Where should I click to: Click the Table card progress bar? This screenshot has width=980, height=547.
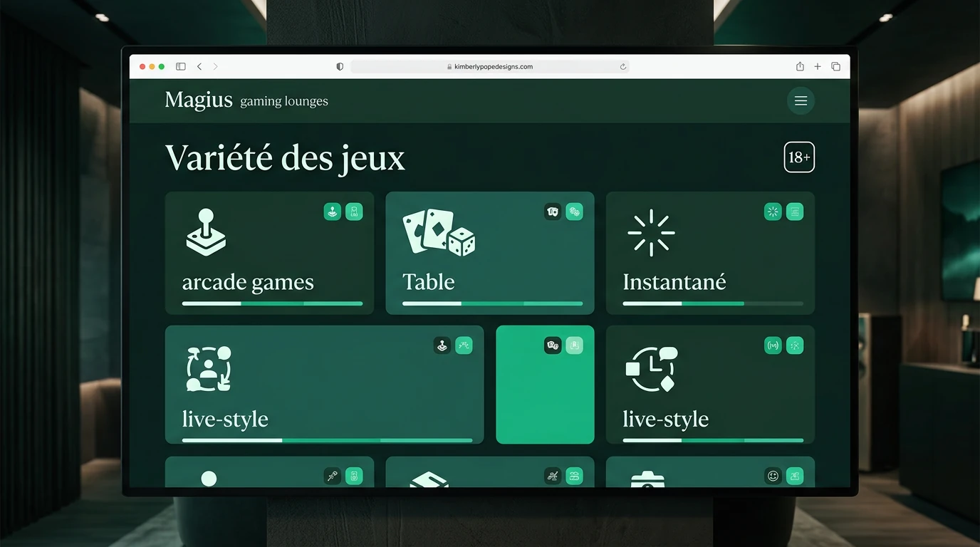[492, 303]
